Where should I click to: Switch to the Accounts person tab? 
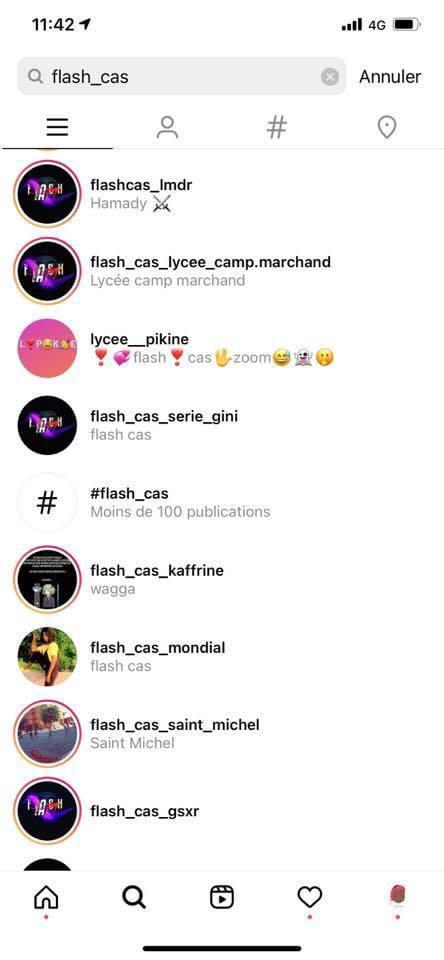point(167,127)
